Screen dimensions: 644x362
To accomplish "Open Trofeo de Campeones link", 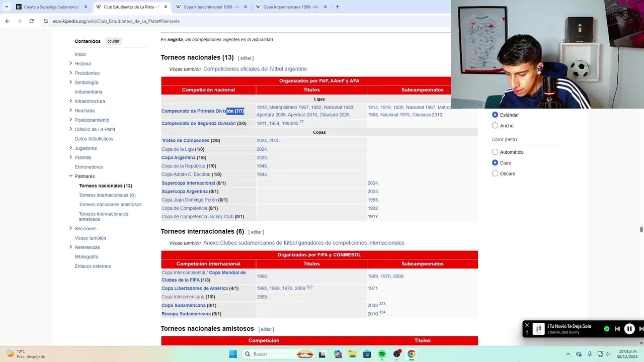I will 185,141.
